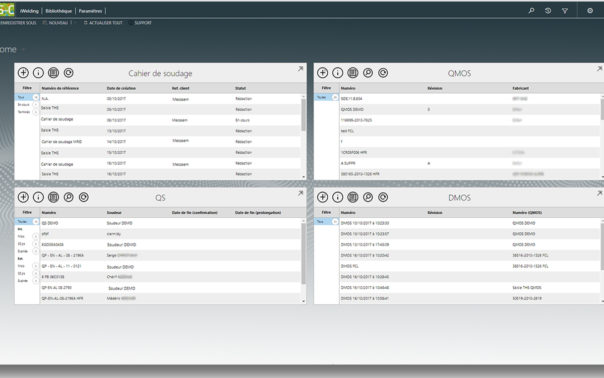Open the Nouveau dropdown in the toolbar

[58, 23]
